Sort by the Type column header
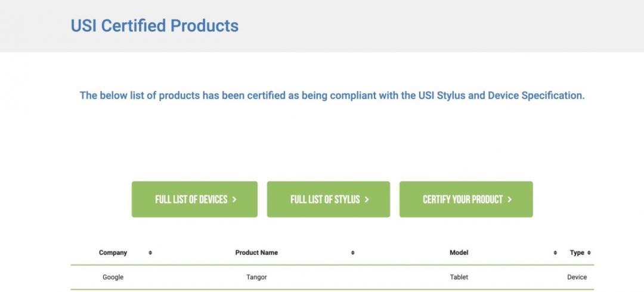Viewport: 644px width, 292px height. 577,253
